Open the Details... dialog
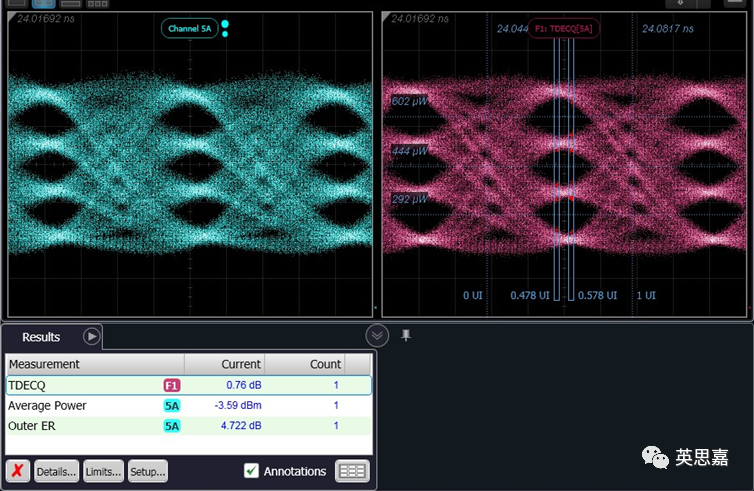This screenshot has width=754, height=491. coord(56,471)
